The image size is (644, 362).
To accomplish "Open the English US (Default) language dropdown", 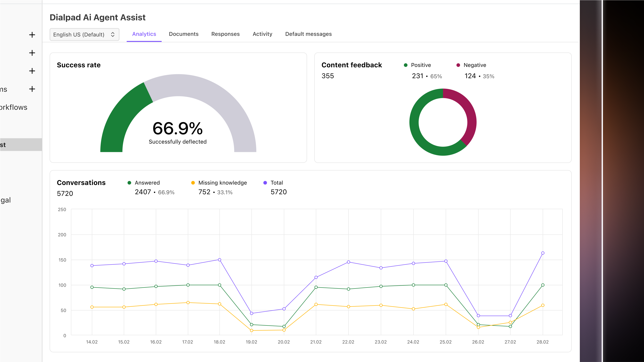I will click(x=84, y=35).
